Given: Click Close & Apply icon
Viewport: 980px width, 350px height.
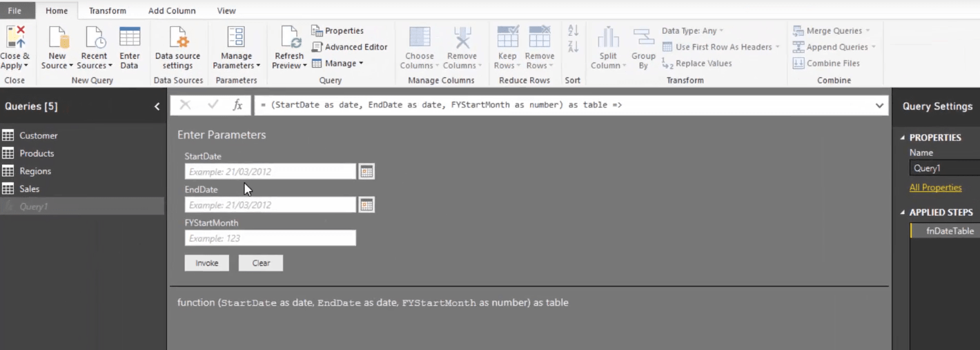Looking at the screenshot, I should pos(15,37).
